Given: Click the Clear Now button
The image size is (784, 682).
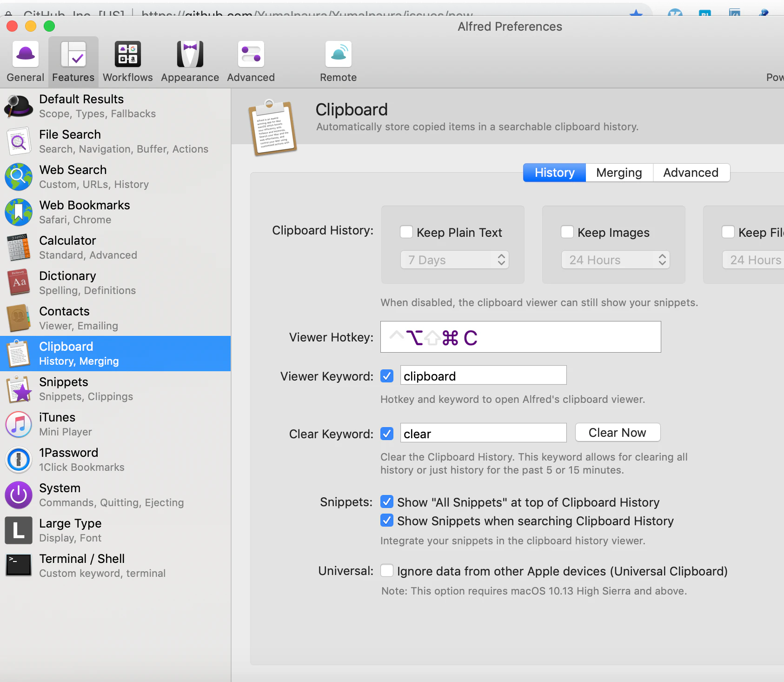Looking at the screenshot, I should tap(618, 433).
